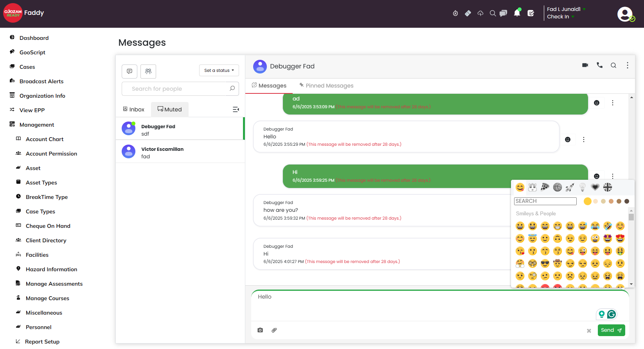Open the chat options three-dot menu
The image size is (644, 349).
pyautogui.click(x=628, y=65)
